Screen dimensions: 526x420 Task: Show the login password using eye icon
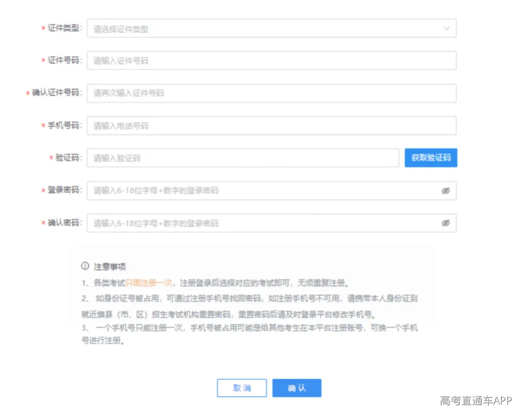(x=446, y=191)
